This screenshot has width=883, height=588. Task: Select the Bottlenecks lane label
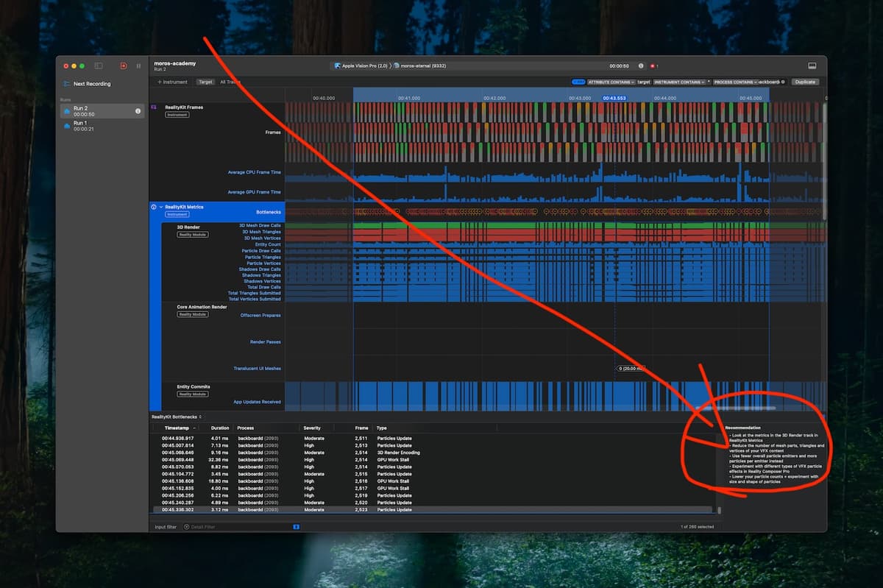pyautogui.click(x=269, y=212)
